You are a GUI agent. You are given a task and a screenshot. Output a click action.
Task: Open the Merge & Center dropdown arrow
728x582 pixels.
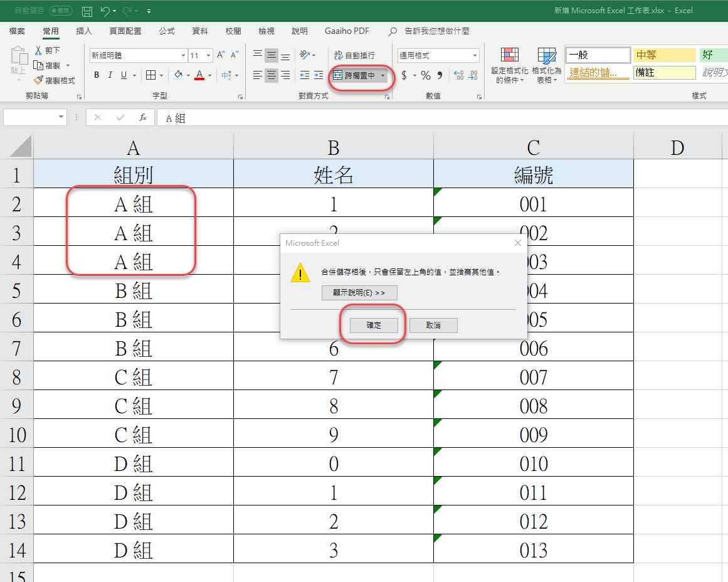tap(383, 75)
